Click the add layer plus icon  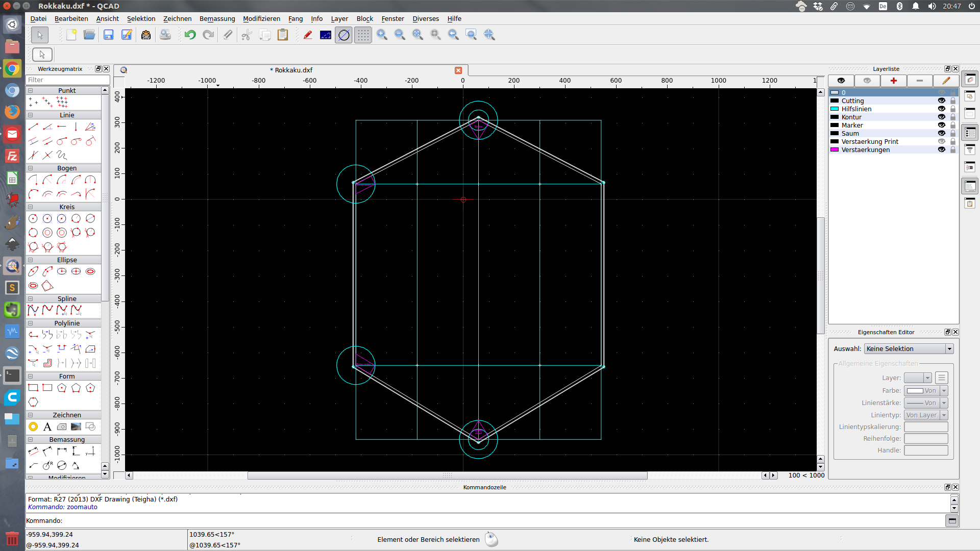[x=893, y=81]
